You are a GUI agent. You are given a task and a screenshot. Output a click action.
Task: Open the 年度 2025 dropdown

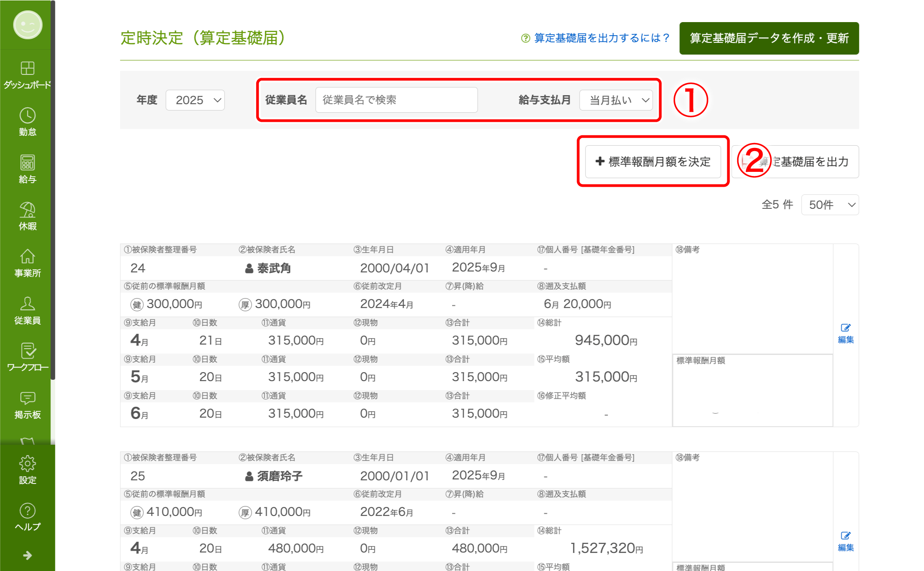(x=195, y=100)
